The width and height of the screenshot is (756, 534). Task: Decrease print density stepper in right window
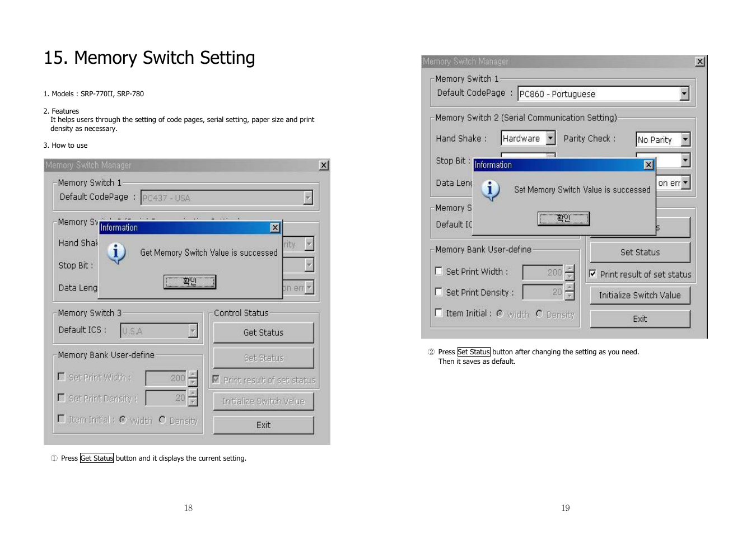point(570,296)
